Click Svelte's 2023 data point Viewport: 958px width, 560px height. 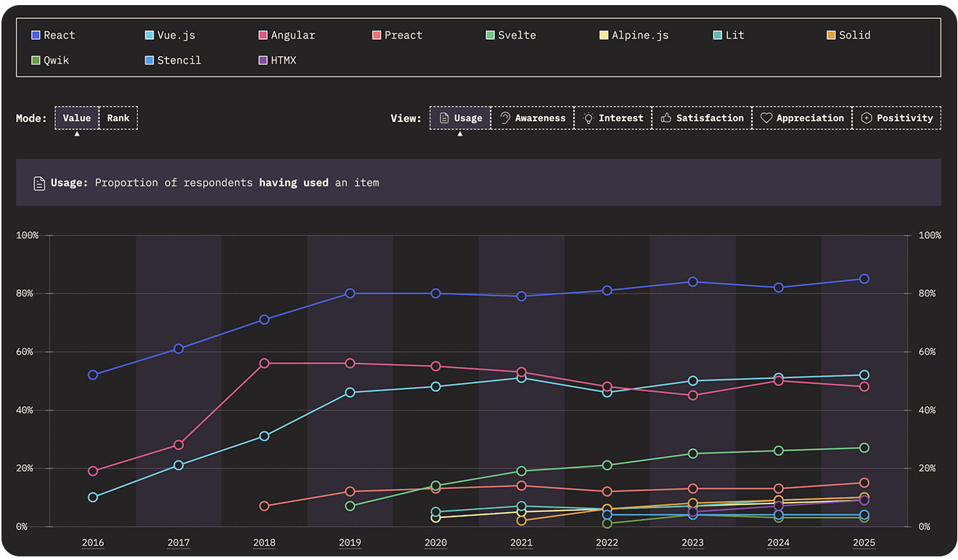coord(693,454)
